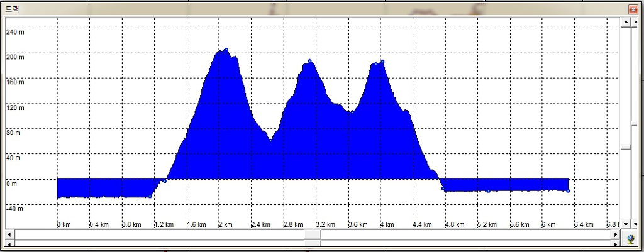The width and height of the screenshot is (644, 252).
Task: Click the -40 m elevation label
Action: tap(14, 209)
